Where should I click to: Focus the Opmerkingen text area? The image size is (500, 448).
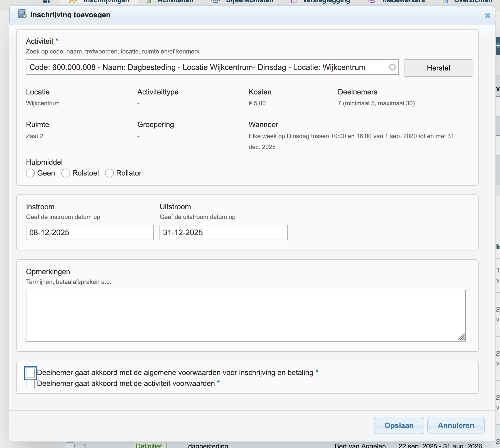[246, 315]
